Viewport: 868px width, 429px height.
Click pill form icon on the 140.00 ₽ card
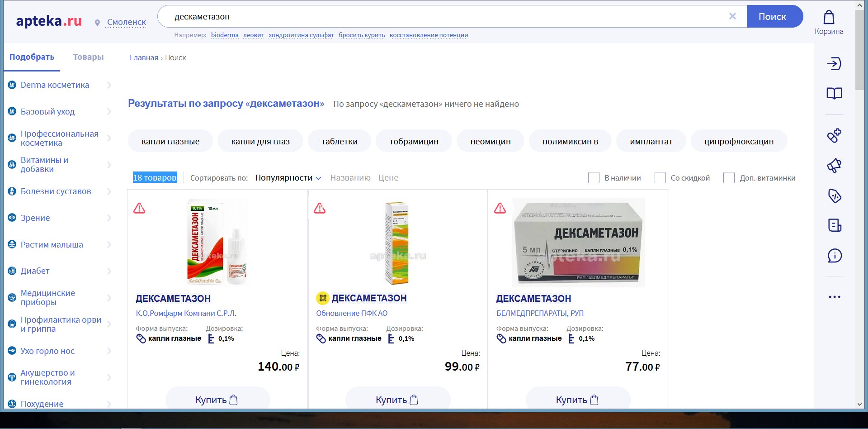(x=141, y=338)
